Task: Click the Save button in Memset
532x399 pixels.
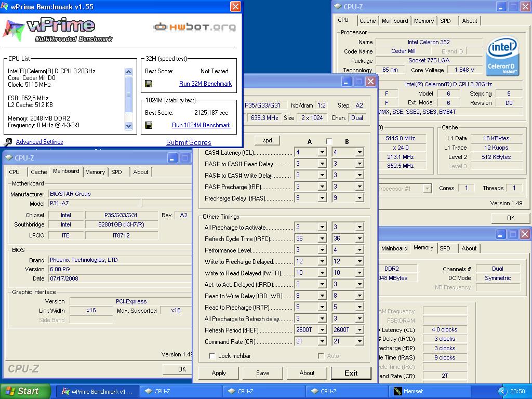Action: pos(262,373)
